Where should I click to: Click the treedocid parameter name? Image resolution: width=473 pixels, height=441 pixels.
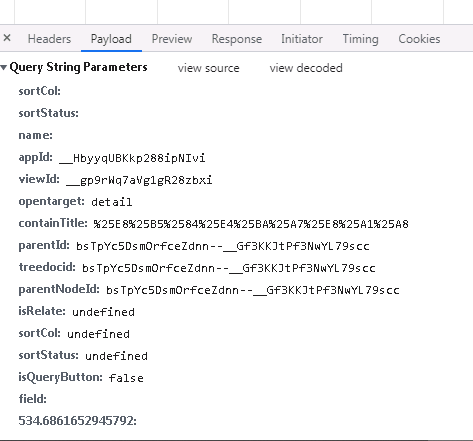point(47,267)
